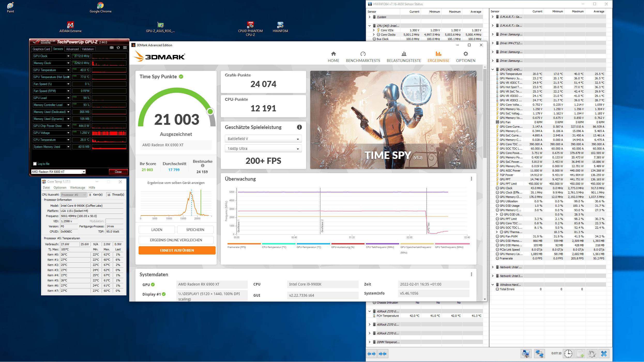
Task: Click Ergebnisse vom selben Gerät anzeigen
Action: 176,183
